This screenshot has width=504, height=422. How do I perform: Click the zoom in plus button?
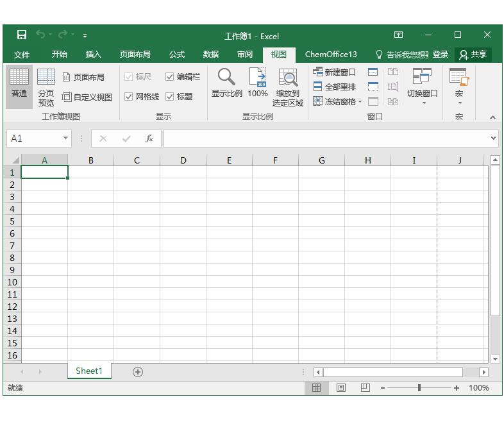[x=456, y=388]
